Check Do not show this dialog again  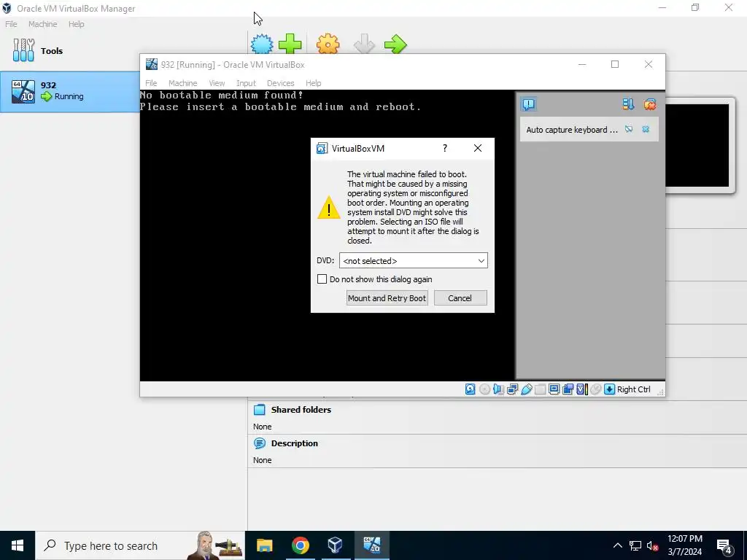point(322,279)
